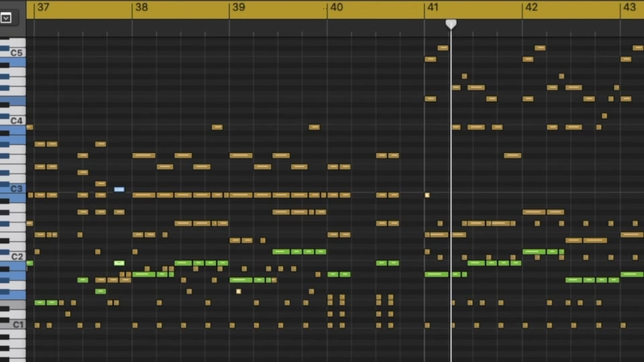The height and width of the screenshot is (362, 644).
Task: Open the dropdown arrow menu above the piano keyboard
Action: point(6,18)
